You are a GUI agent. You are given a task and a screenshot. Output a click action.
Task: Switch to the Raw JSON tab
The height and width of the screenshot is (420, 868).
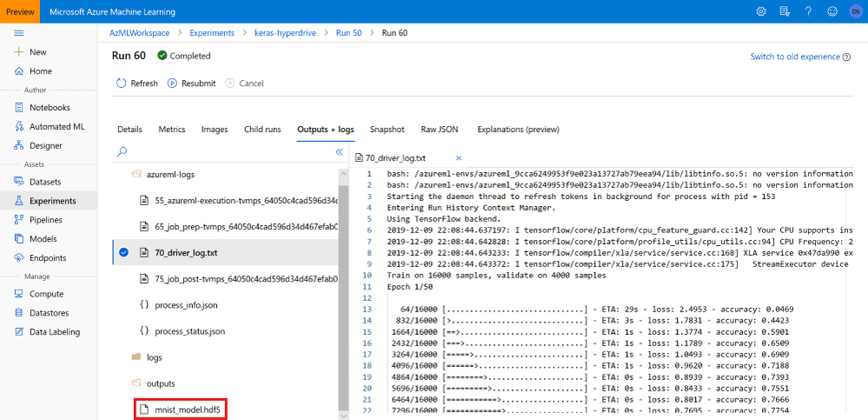click(441, 129)
